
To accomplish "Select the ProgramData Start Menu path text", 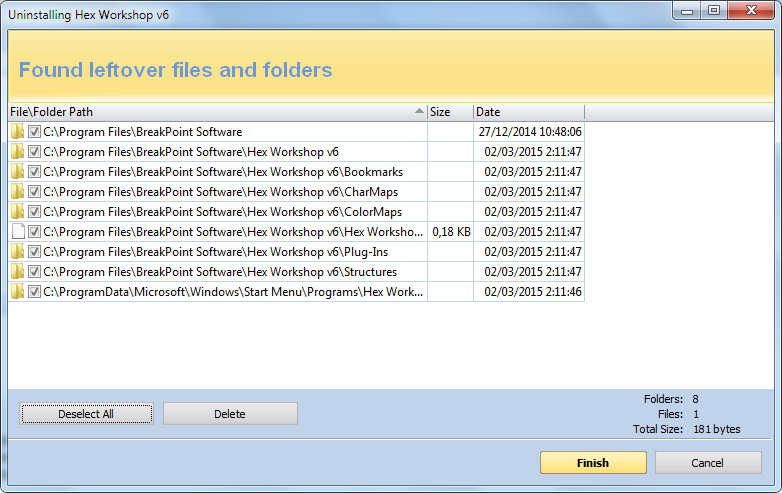I will click(233, 292).
